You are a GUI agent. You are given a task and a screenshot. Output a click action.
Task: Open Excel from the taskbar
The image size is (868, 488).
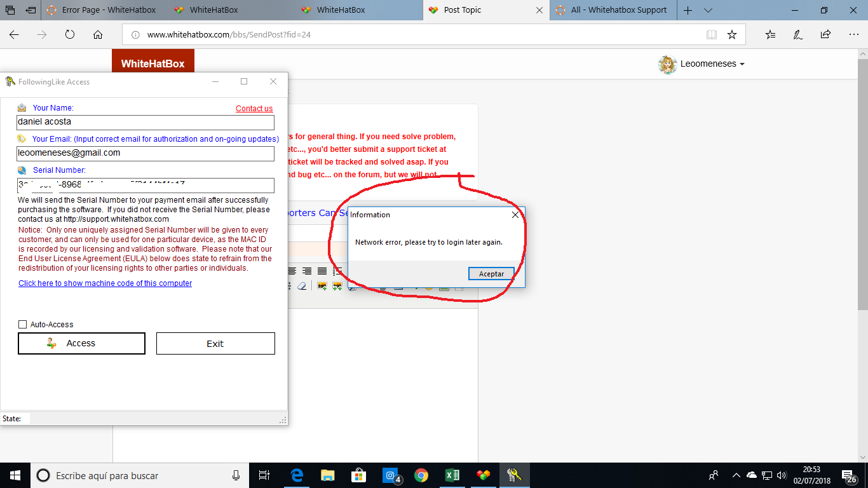coord(452,475)
